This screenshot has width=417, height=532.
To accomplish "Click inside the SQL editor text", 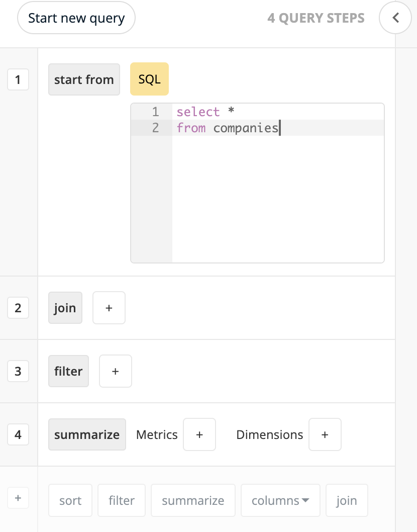I will click(x=278, y=183).
